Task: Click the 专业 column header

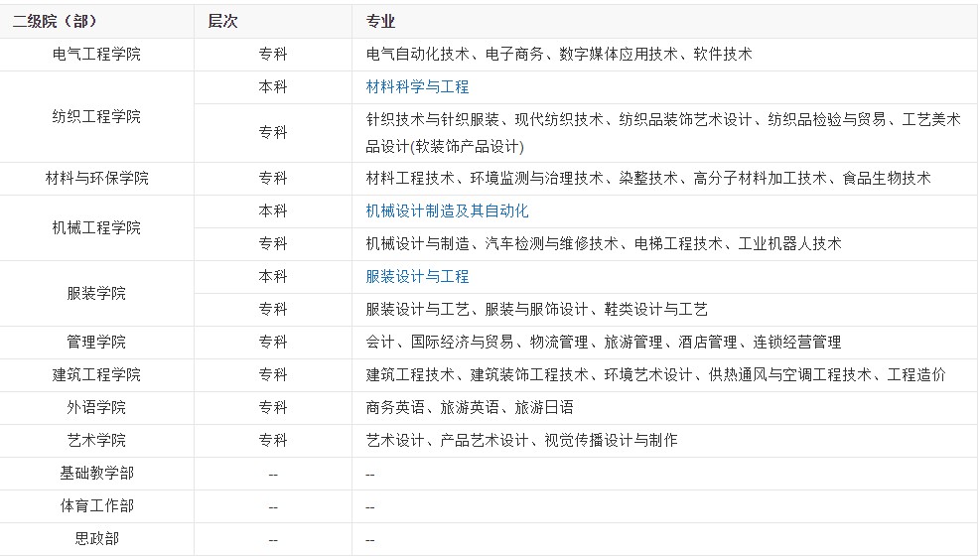Action: pos(380,22)
